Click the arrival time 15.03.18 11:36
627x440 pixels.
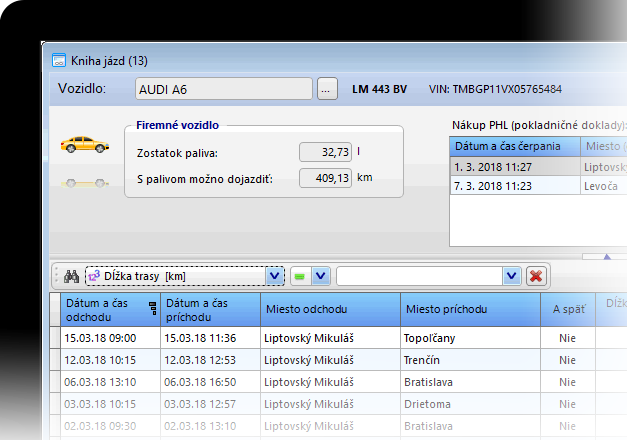tap(210, 338)
